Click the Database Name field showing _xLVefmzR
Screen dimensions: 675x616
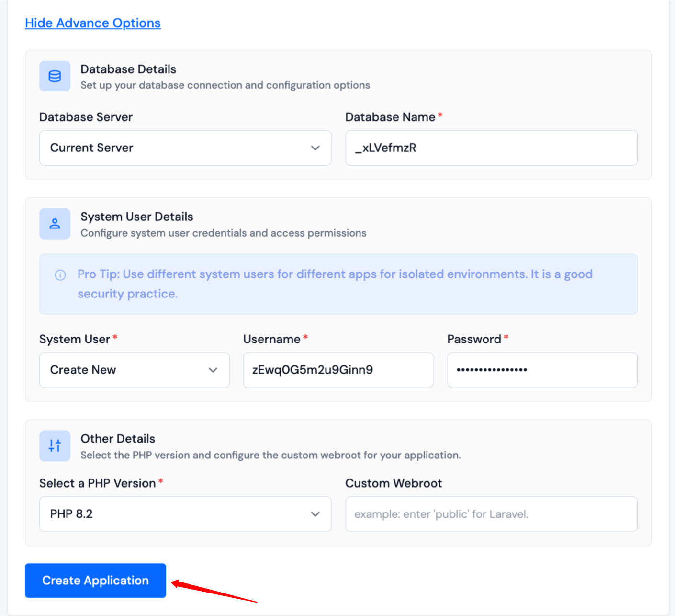[491, 148]
